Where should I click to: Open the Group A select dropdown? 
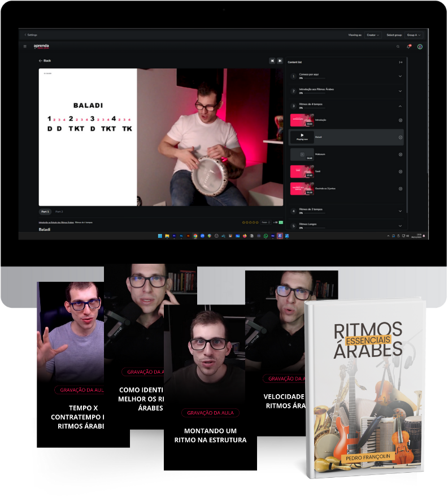tap(414, 34)
